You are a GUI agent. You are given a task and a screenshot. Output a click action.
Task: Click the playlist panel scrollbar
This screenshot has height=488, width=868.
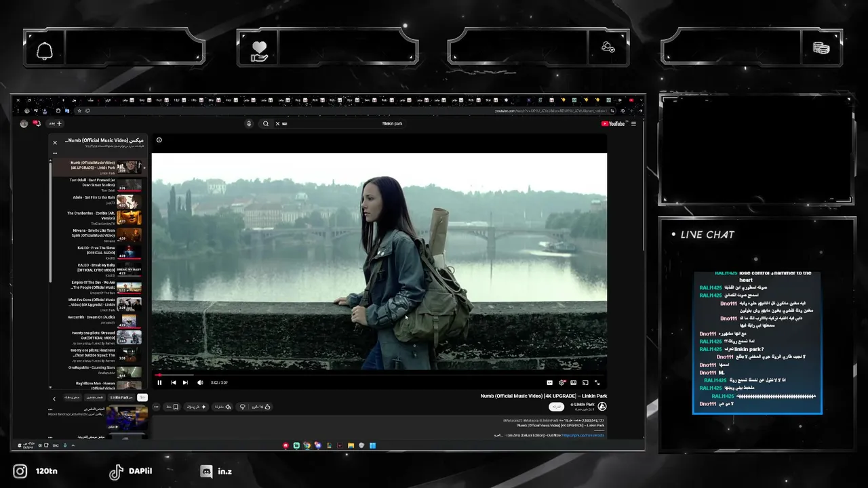point(50,224)
